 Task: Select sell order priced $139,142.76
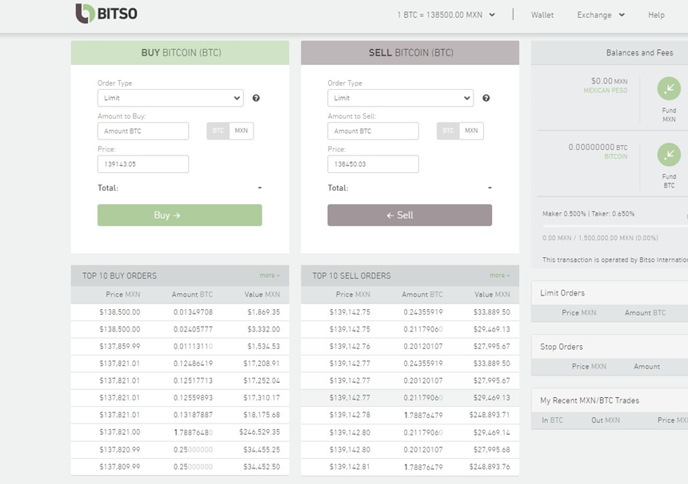pyautogui.click(x=410, y=347)
